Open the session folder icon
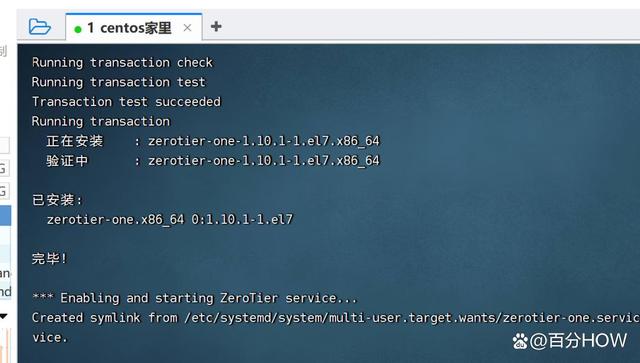The image size is (640, 363). [x=40, y=27]
